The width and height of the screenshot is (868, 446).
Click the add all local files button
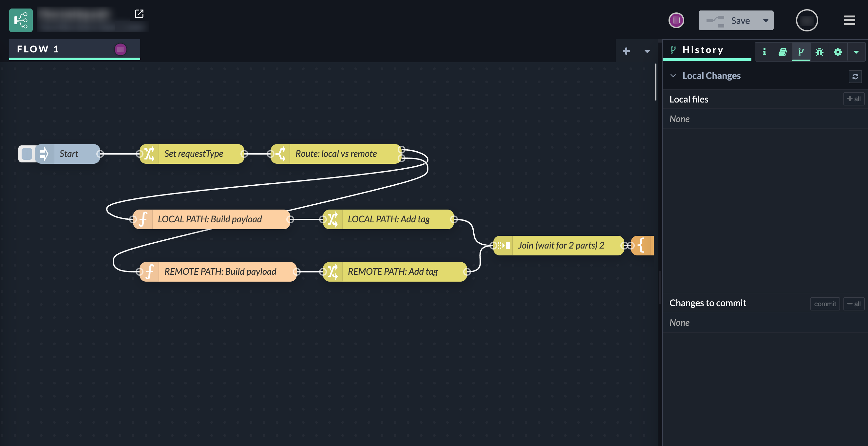(x=854, y=99)
